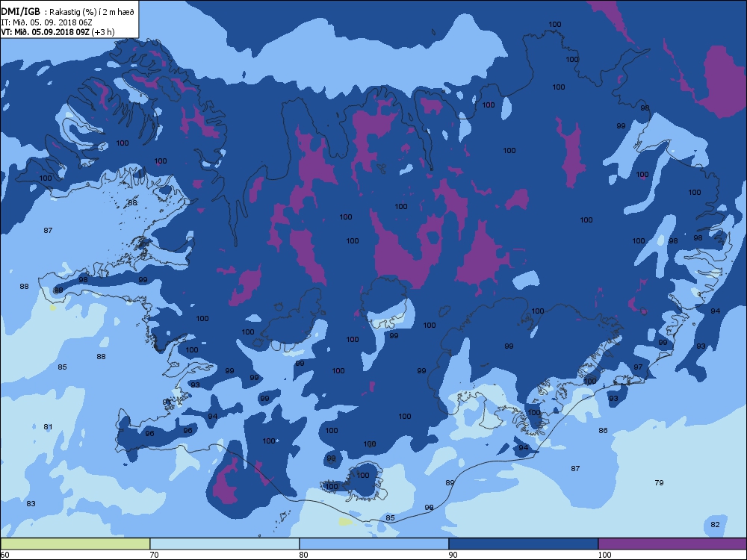Click the pale blue 70–80 legend swatch

pos(224,544)
